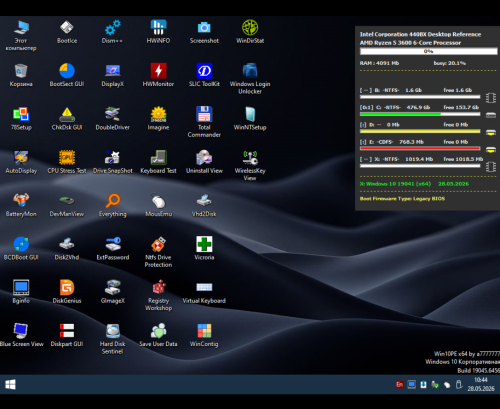The height and width of the screenshot is (409, 500).
Task: Switch input language via En indicator
Action: point(399,384)
